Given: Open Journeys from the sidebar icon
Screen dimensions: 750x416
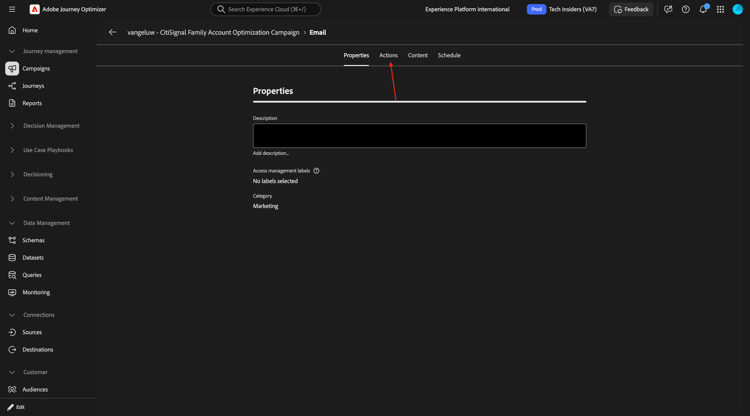Looking at the screenshot, I should (12, 86).
